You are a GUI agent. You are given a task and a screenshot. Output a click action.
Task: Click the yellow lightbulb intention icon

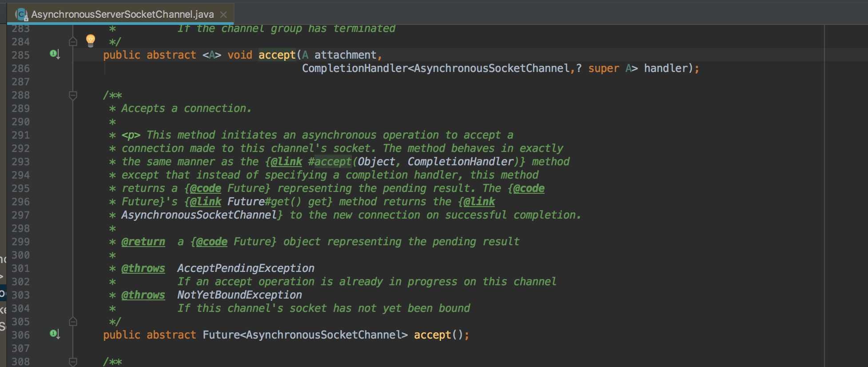click(91, 41)
